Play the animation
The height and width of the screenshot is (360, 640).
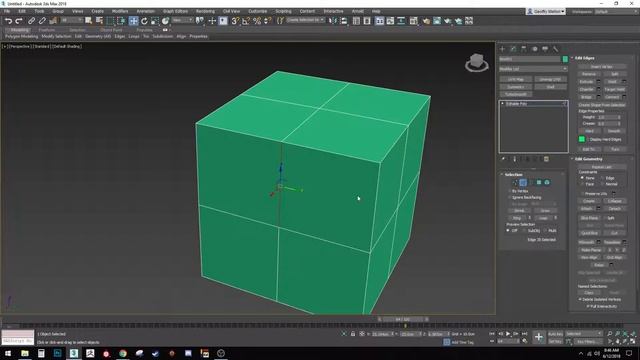coord(508,334)
